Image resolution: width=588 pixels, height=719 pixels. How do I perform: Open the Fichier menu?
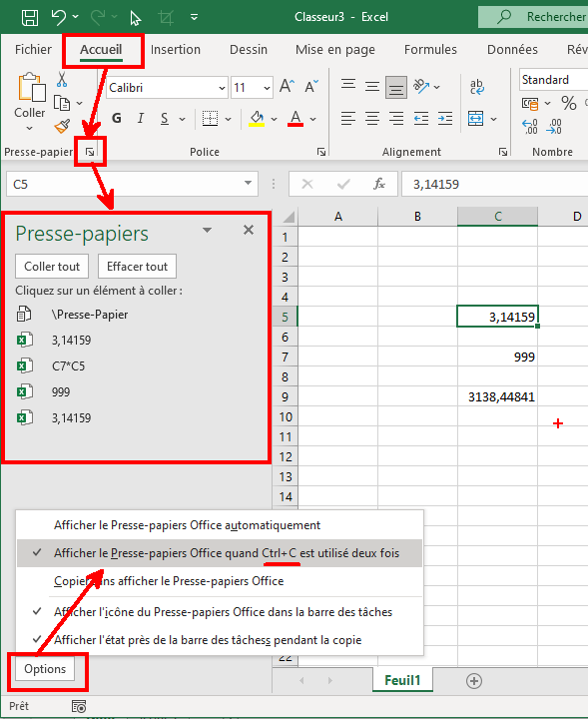[33, 50]
